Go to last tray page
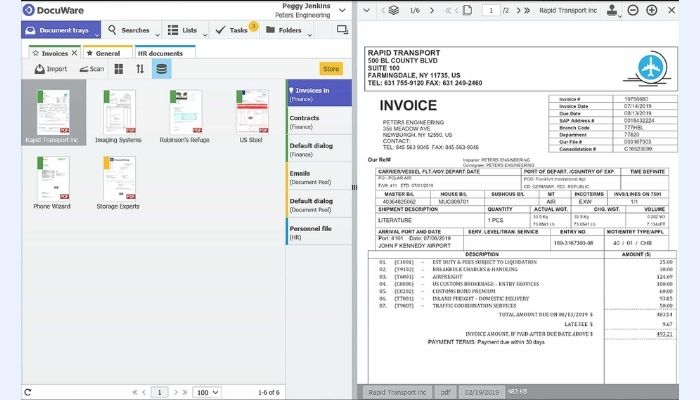Viewport: 700px width, 400px height. pyautogui.click(x=184, y=392)
